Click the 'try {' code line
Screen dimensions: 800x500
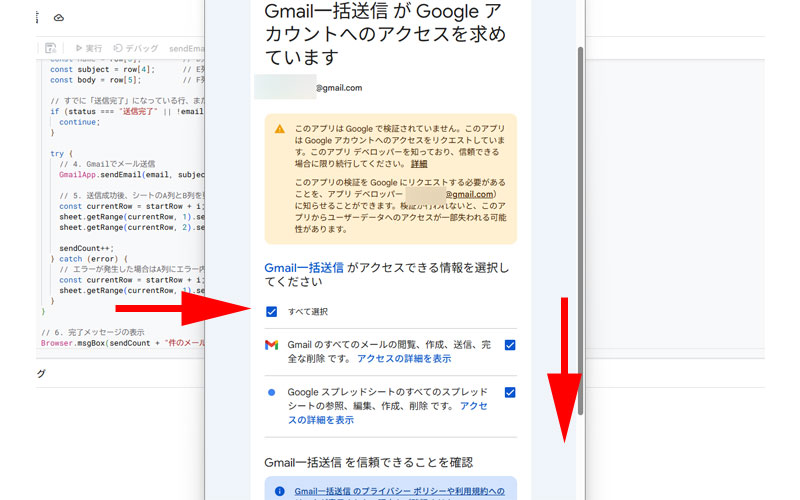61,154
